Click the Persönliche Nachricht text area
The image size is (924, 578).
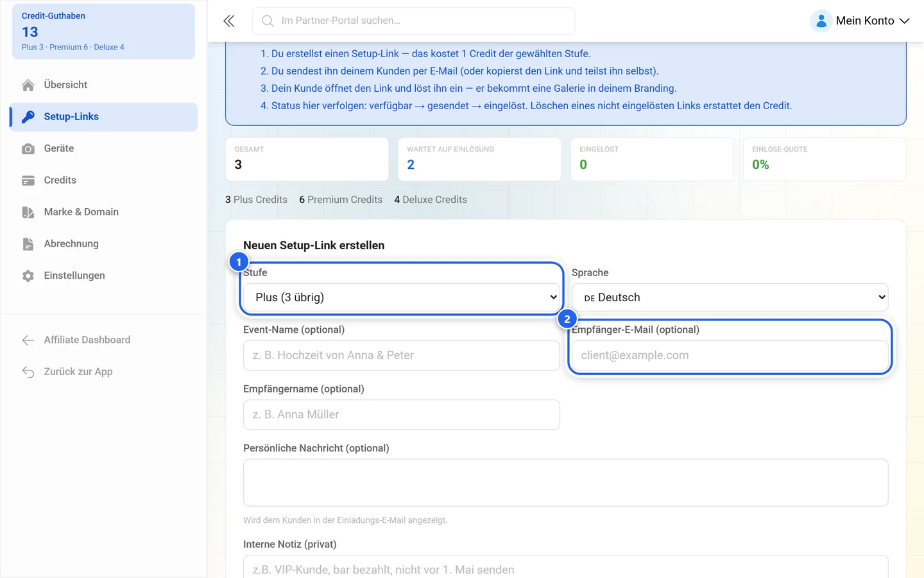(x=566, y=482)
